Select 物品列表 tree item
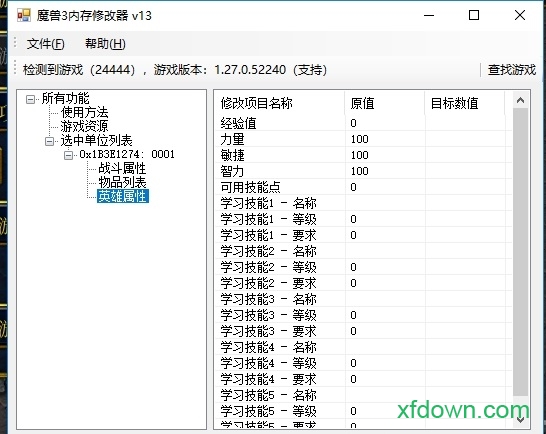The height and width of the screenshot is (434, 546). 122,182
